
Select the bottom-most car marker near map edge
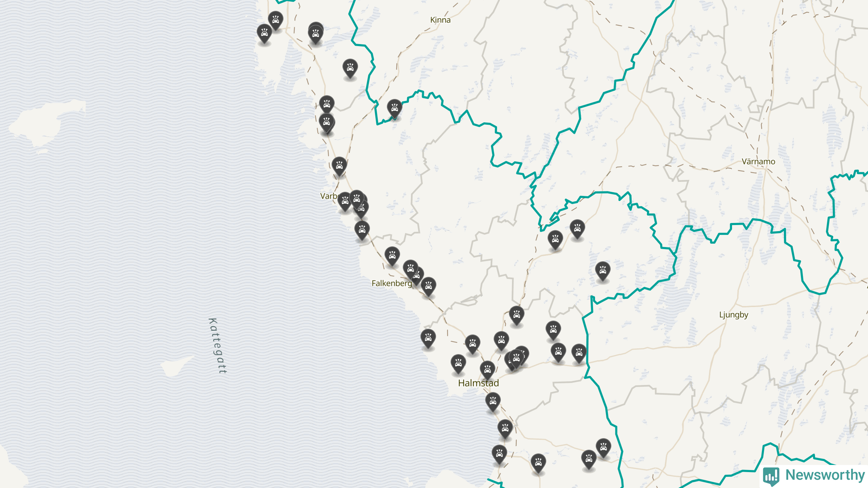(x=538, y=463)
